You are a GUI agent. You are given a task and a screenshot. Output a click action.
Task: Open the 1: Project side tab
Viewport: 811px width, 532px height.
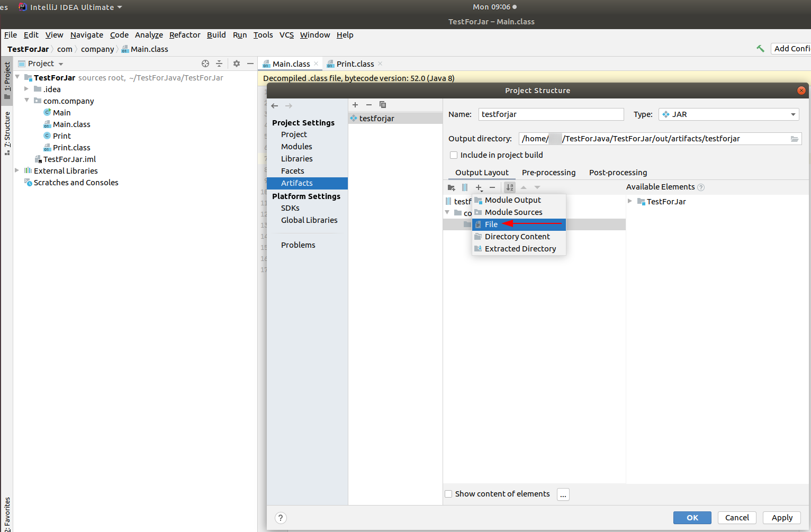tap(7, 80)
